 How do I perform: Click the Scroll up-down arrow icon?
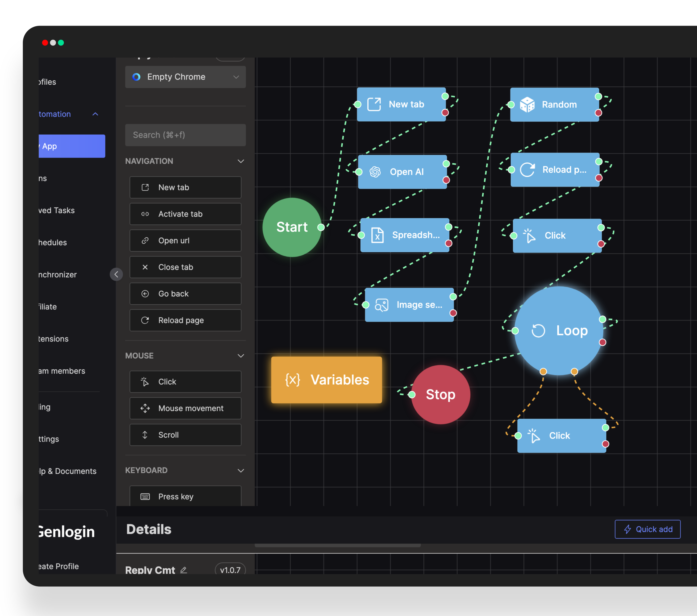[145, 435]
